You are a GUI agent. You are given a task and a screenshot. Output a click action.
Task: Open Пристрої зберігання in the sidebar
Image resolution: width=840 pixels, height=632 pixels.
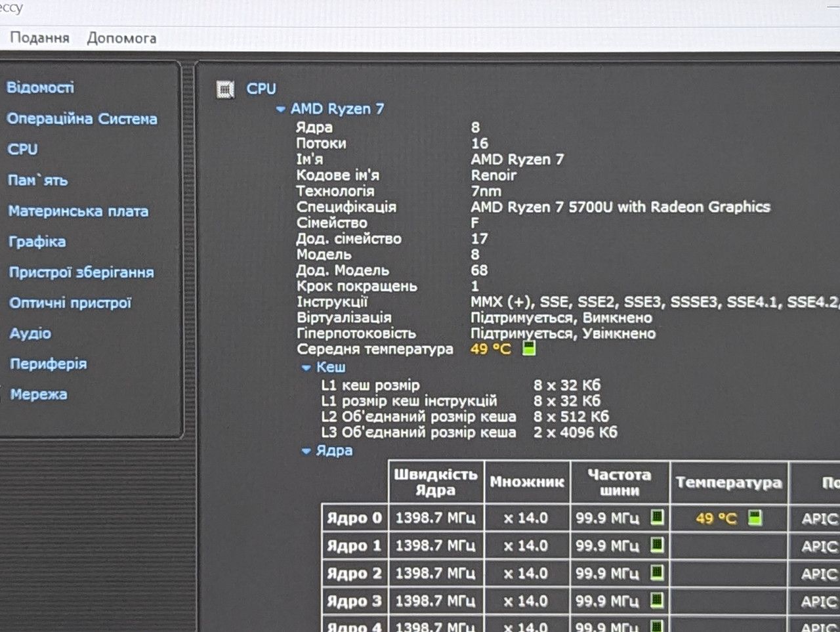click(x=81, y=272)
